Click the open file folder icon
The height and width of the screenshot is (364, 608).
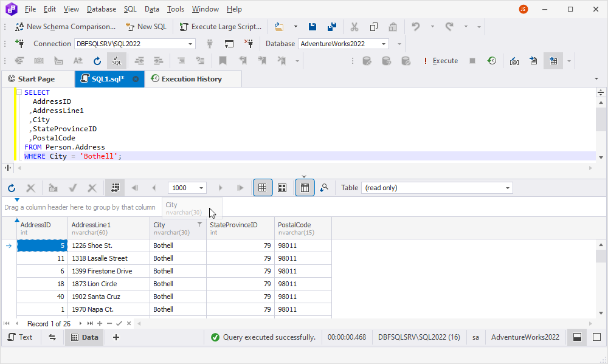point(279,27)
